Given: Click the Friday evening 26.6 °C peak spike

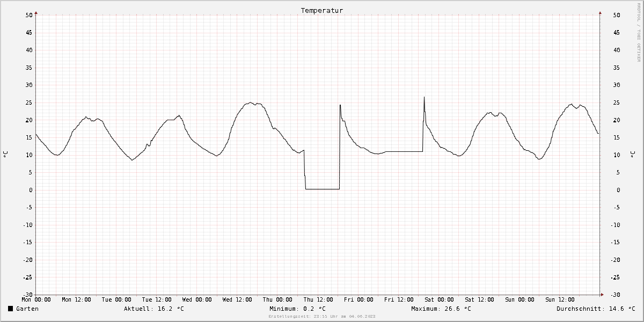Looking at the screenshot, I should (x=424, y=98).
